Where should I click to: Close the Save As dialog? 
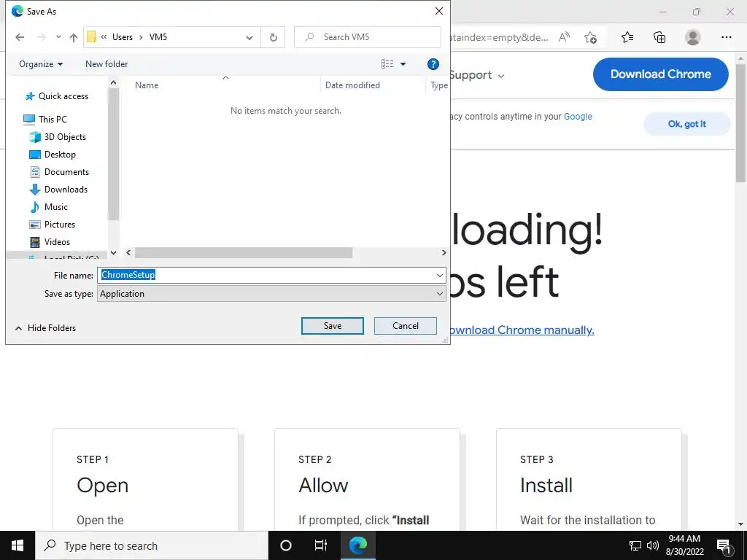point(438,11)
